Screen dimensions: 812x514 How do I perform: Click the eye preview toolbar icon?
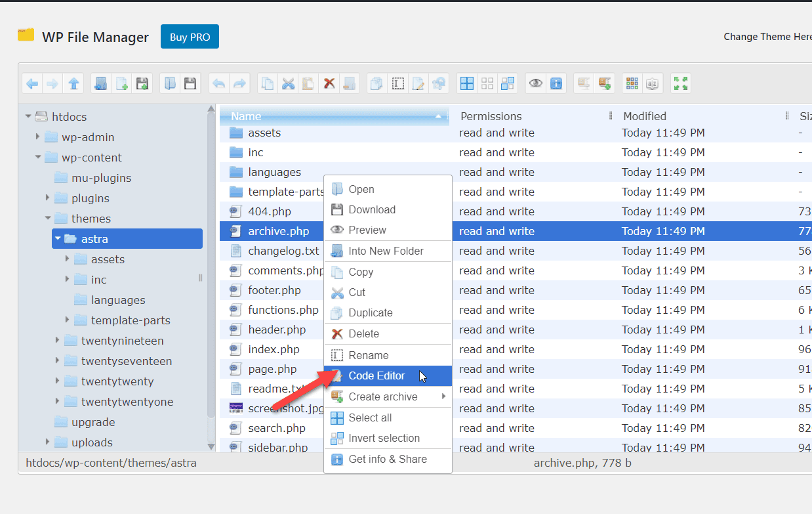click(x=536, y=83)
